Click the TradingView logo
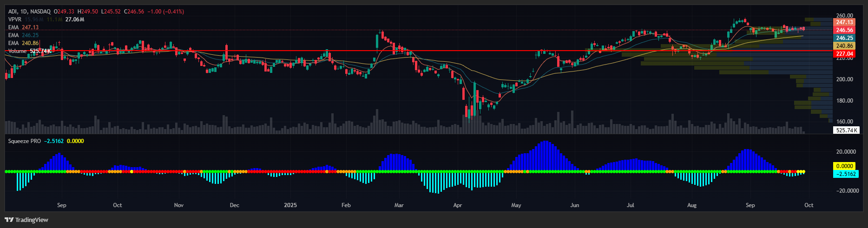This screenshot has height=228, width=868. click(26, 220)
